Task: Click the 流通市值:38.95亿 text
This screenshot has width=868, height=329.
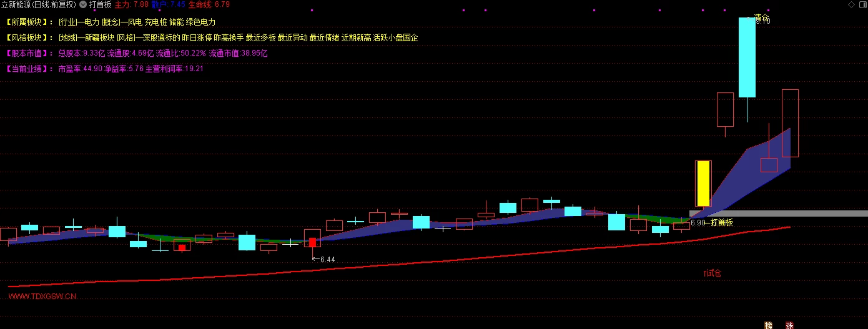Action: tap(238, 53)
